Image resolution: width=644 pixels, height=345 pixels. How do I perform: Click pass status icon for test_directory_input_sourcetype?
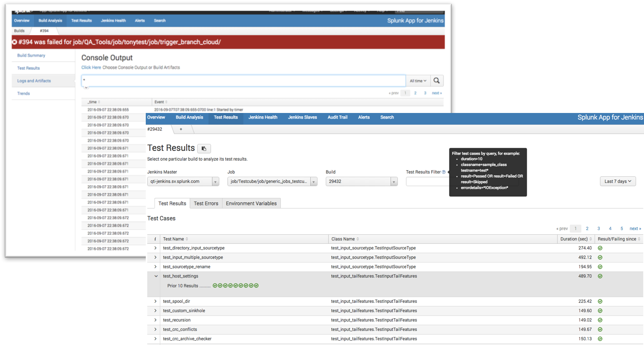600,248
